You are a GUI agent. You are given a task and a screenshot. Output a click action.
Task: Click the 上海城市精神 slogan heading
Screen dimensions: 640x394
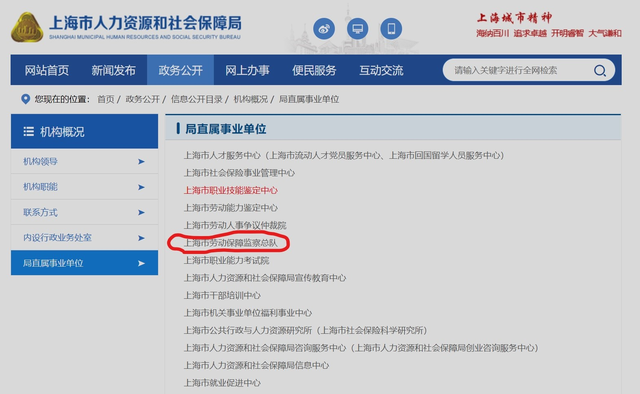514,18
